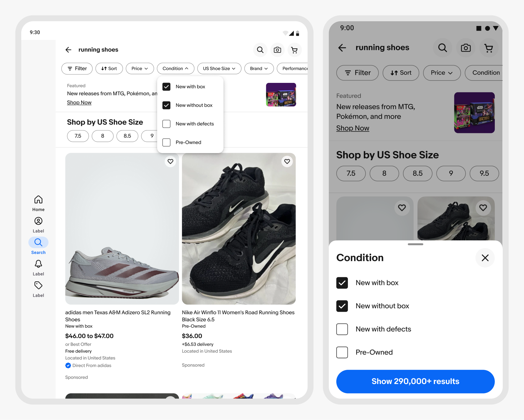Check New with defects in tablet dropdown
Viewport: 524px width, 420px height.
click(x=166, y=124)
